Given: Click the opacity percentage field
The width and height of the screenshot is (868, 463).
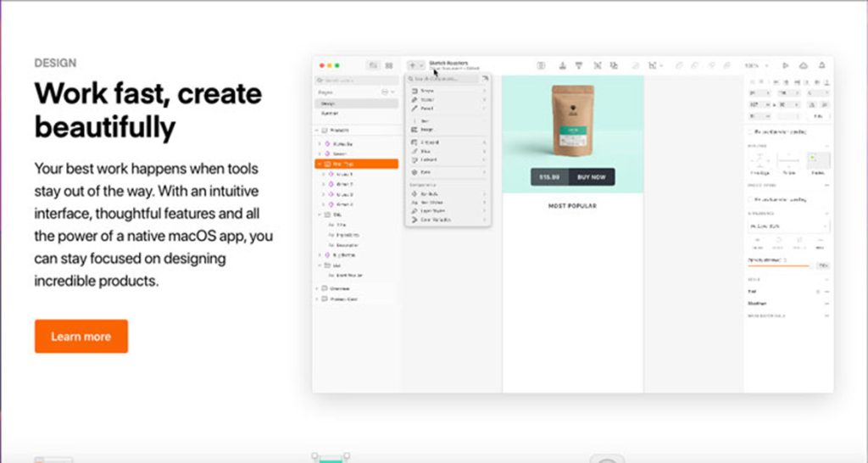Looking at the screenshot, I should point(823,265).
